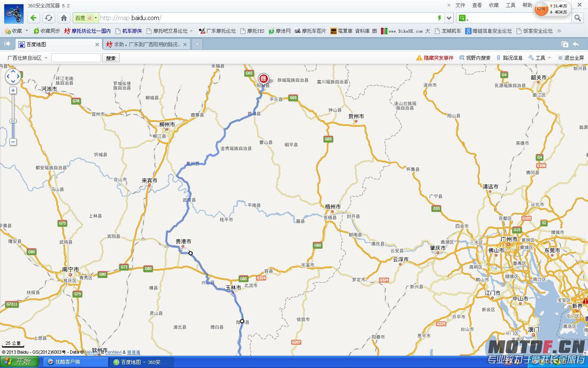Click the browser search input box

[x=519, y=18]
